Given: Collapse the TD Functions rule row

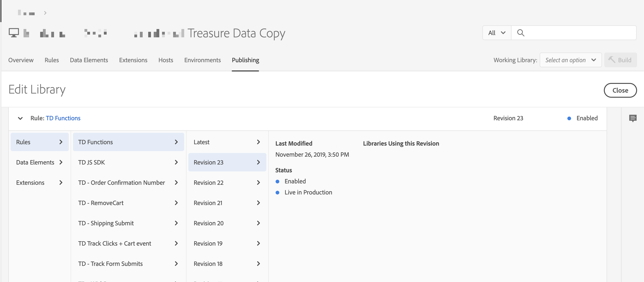Looking at the screenshot, I should point(20,118).
